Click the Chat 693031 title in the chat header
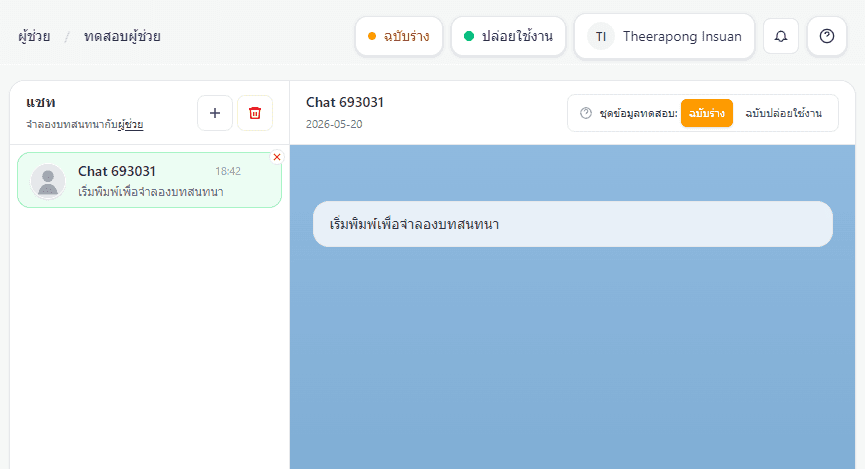 345,102
